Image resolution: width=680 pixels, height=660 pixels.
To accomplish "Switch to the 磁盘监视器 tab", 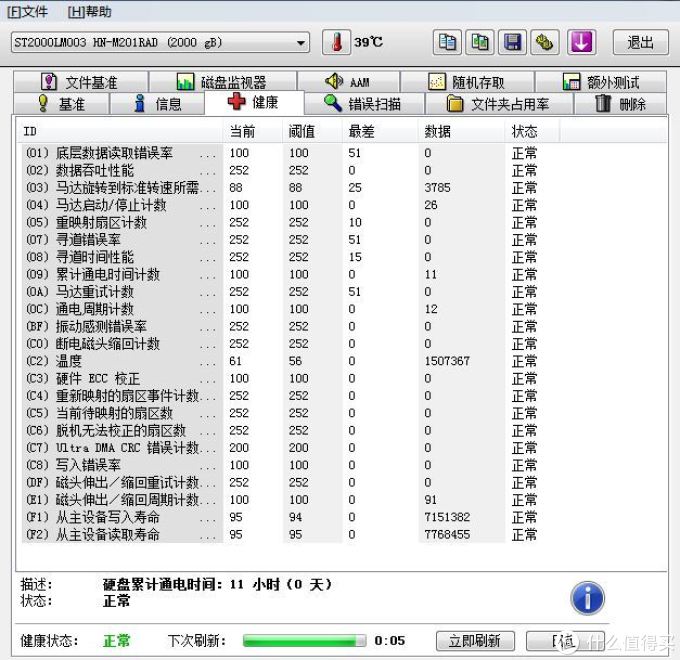I will click(x=222, y=82).
